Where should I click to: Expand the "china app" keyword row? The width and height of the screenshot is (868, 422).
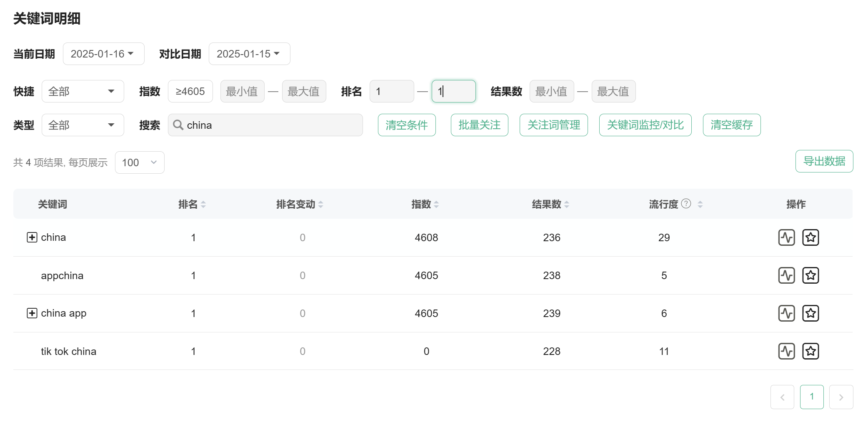(32, 313)
